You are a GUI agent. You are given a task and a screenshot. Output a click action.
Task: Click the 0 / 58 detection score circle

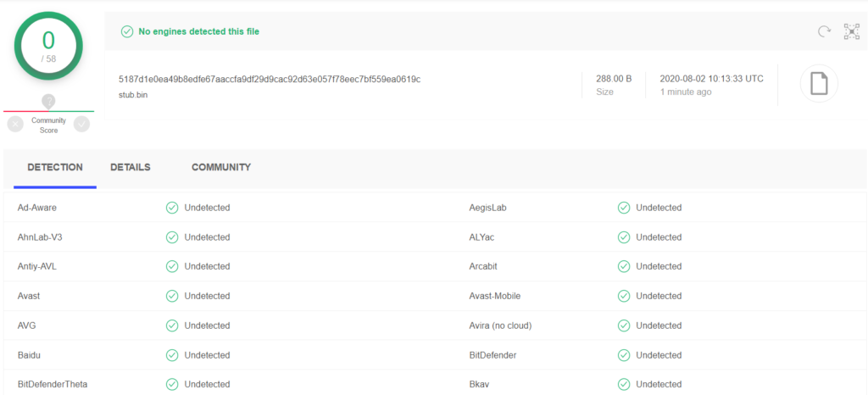click(48, 46)
